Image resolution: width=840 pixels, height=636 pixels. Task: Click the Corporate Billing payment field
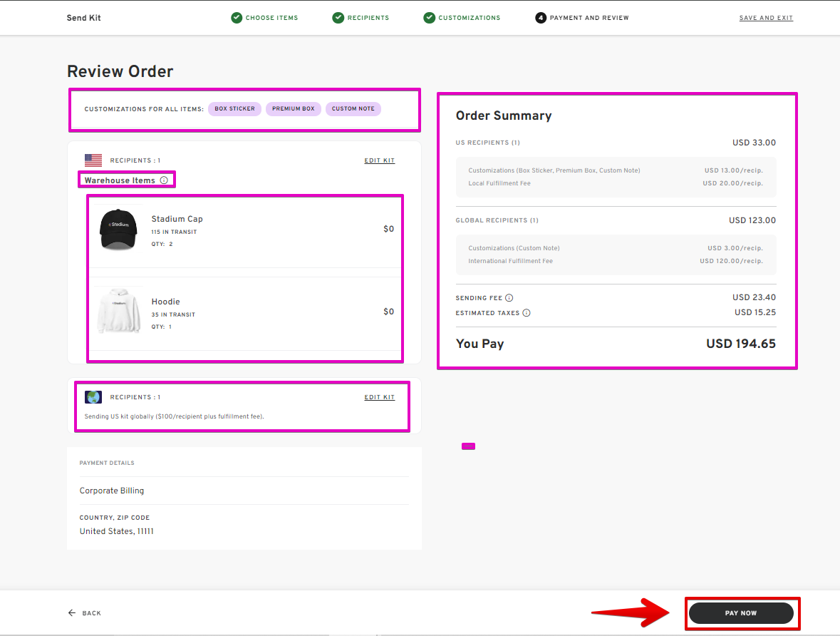click(x=112, y=491)
